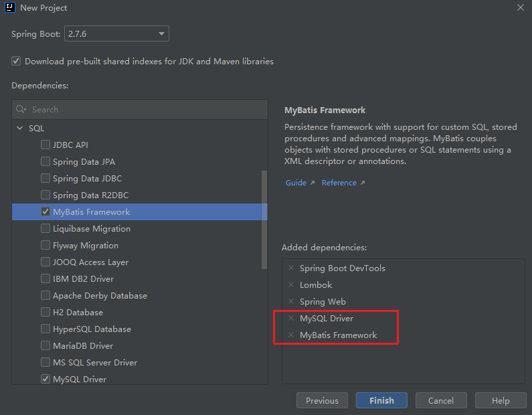Uncheck MyBatis Framework checkbox
Viewport: 532px width, 415px height.
46,212
